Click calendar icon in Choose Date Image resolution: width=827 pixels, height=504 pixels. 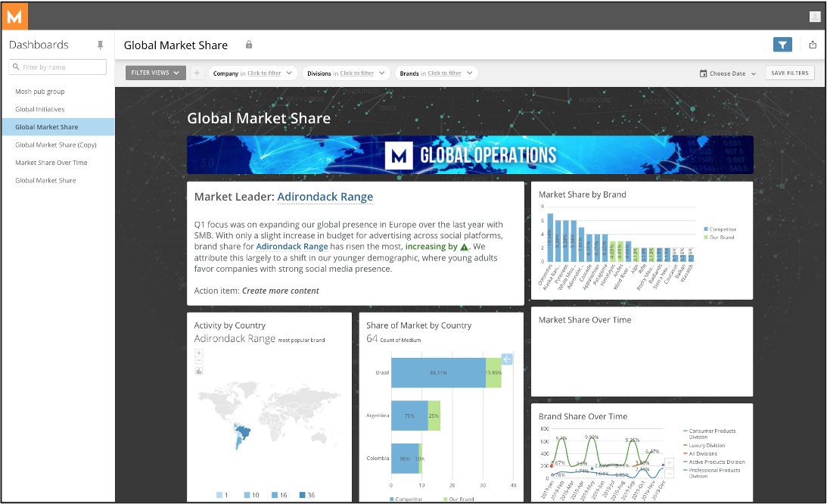[x=703, y=73]
